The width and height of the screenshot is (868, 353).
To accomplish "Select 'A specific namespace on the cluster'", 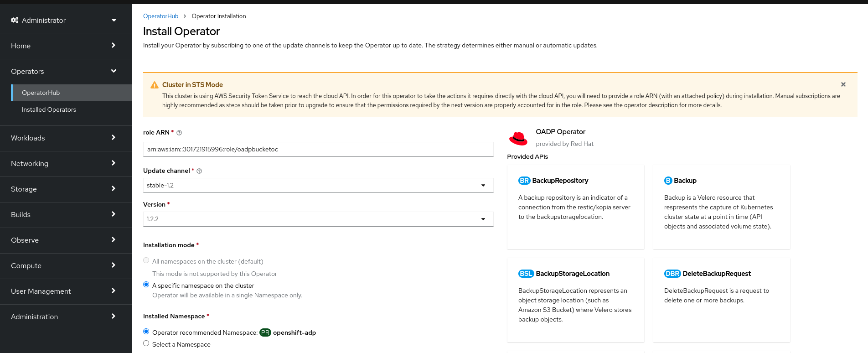I will (146, 285).
